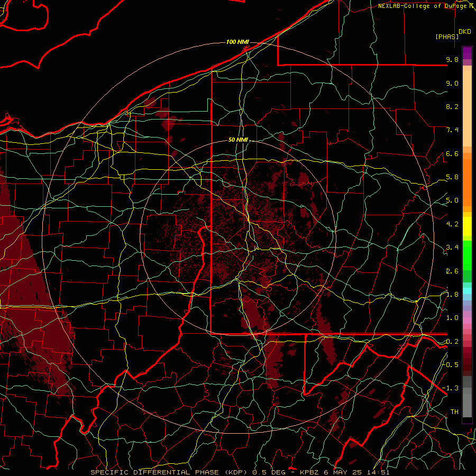Pick the yellow segment of the color bar

click(x=467, y=226)
